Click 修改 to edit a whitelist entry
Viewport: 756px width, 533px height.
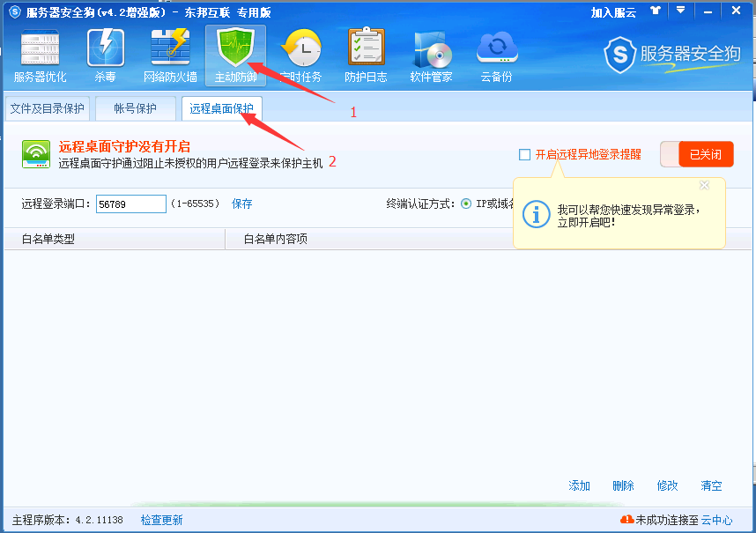click(x=667, y=485)
